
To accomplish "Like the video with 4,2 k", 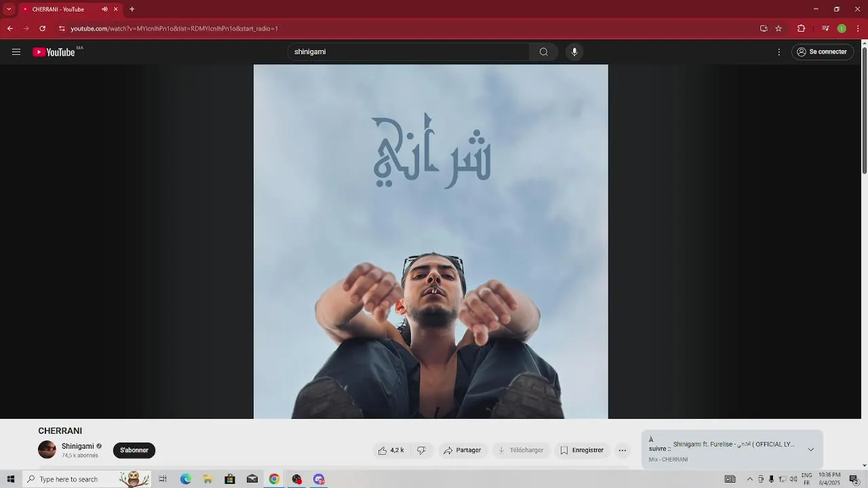I will click(x=391, y=450).
